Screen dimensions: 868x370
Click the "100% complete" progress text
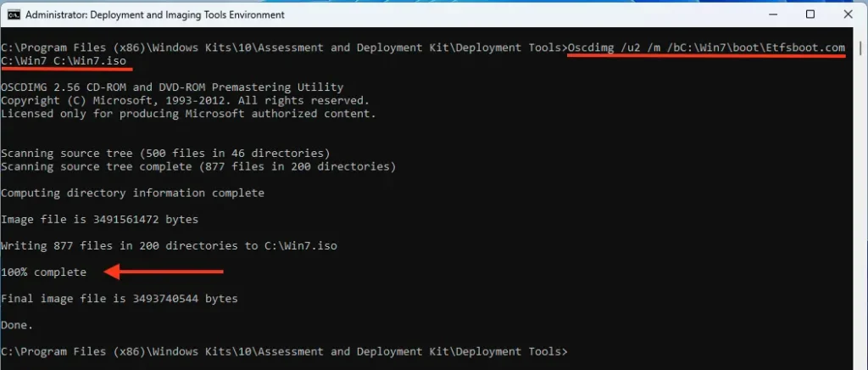click(44, 272)
